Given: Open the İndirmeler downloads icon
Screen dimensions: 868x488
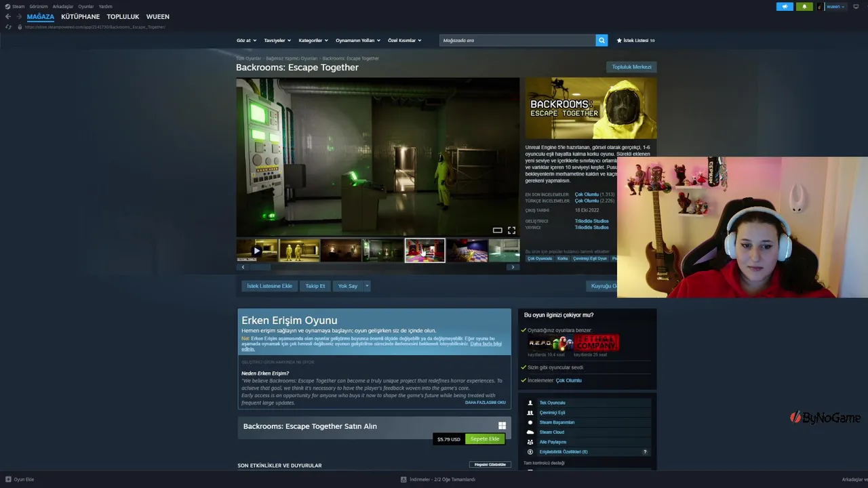Looking at the screenshot, I should (403, 479).
